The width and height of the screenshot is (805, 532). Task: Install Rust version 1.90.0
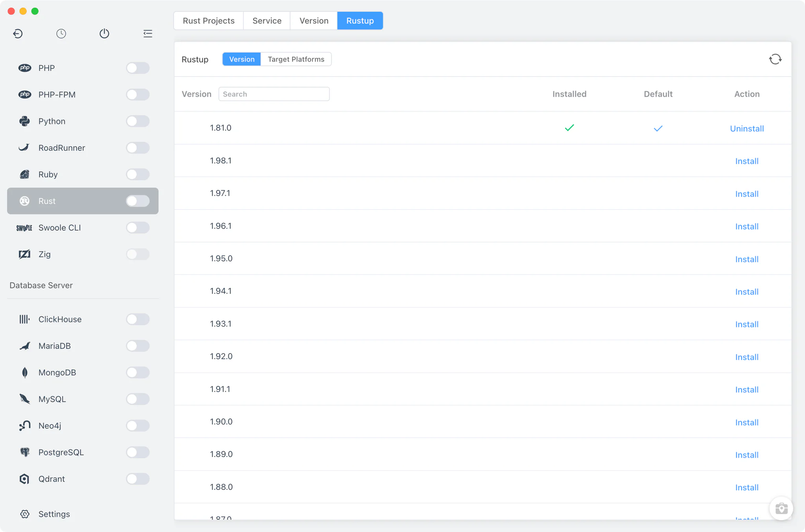pos(747,422)
